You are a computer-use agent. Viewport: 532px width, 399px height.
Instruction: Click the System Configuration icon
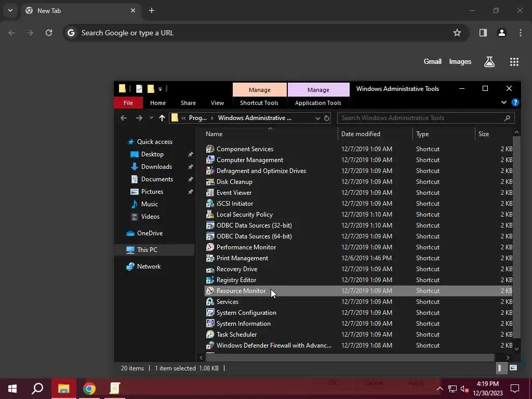pos(210,312)
